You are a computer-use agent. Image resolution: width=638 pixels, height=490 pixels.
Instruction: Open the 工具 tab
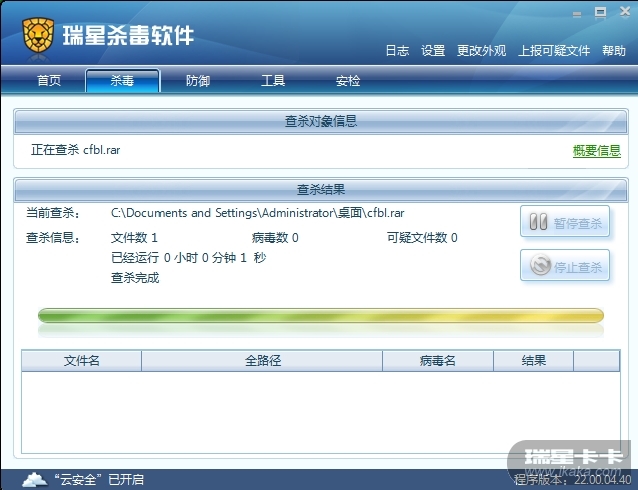point(273,81)
